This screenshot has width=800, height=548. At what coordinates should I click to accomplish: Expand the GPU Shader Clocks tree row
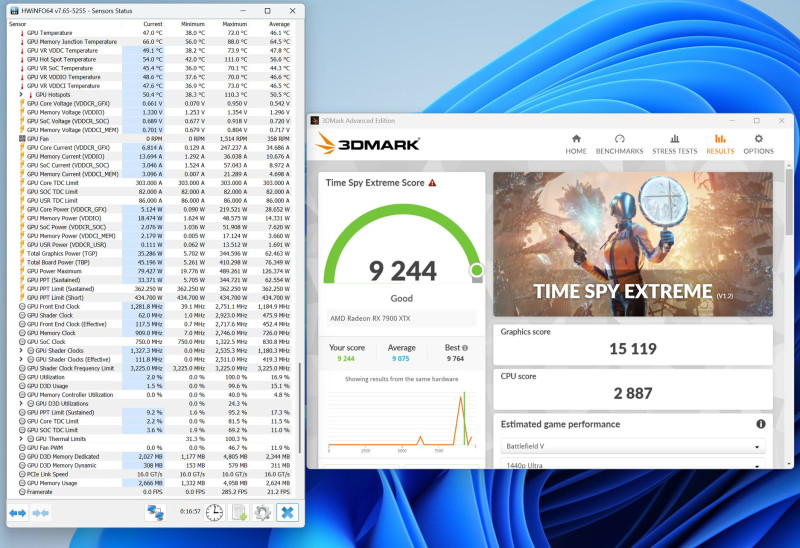[21, 351]
